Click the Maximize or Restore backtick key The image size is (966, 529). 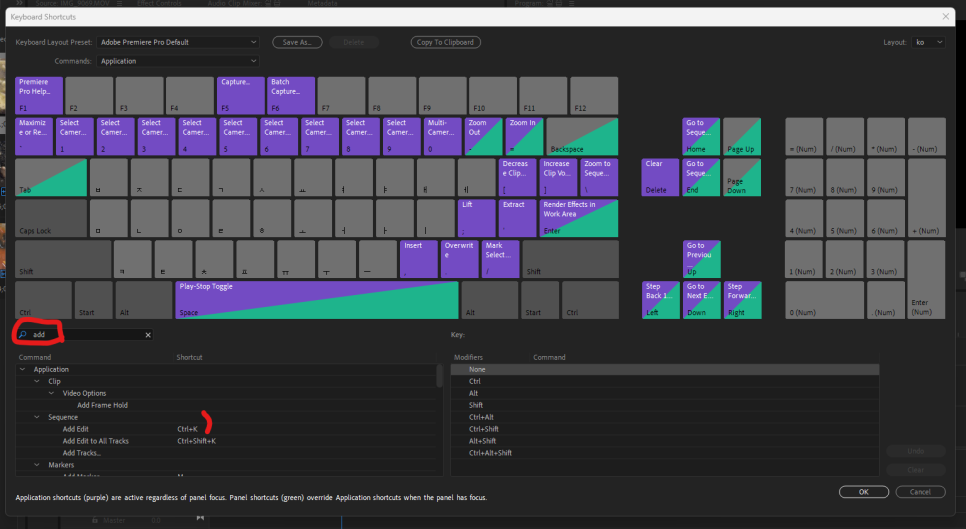tap(34, 137)
